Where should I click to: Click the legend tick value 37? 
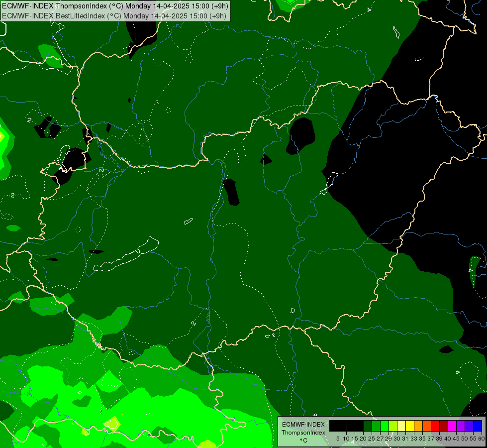[431, 439]
